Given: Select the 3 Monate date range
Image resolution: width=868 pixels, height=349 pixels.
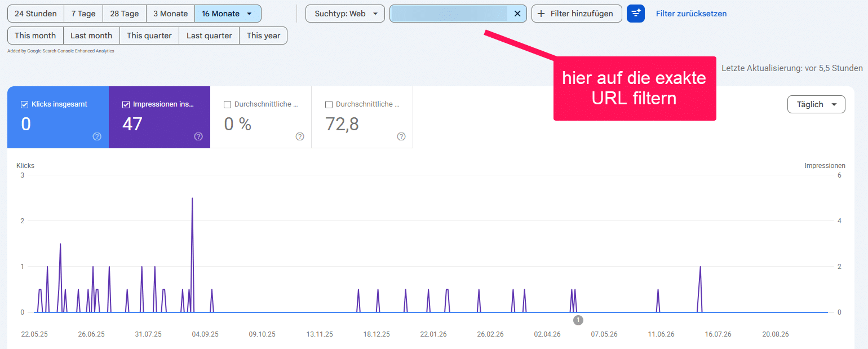Looking at the screenshot, I should [x=170, y=14].
